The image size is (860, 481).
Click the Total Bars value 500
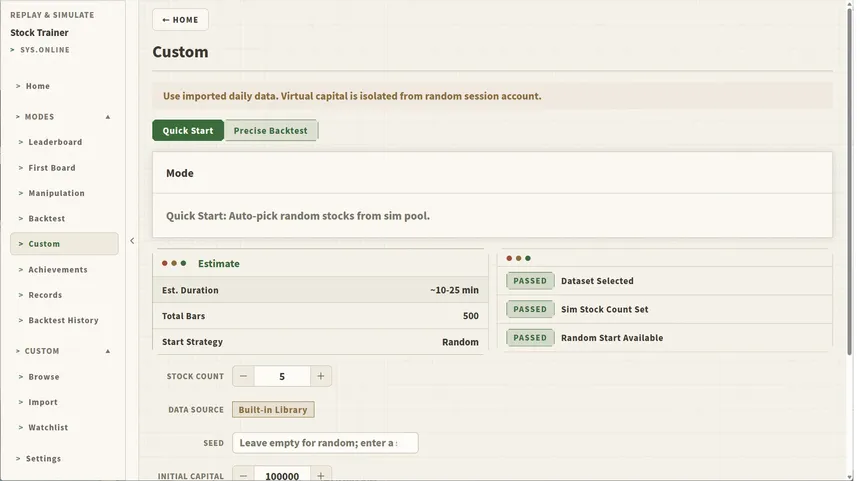[x=471, y=316]
